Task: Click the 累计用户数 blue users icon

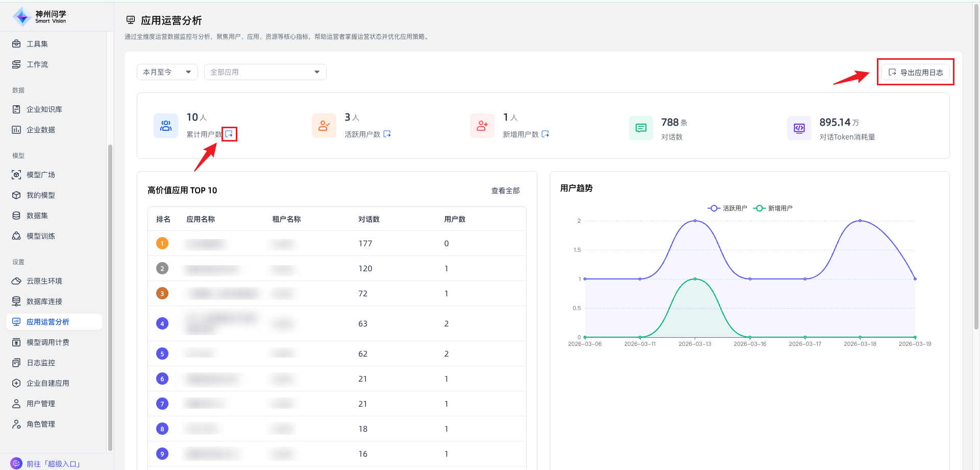Action: (x=166, y=126)
